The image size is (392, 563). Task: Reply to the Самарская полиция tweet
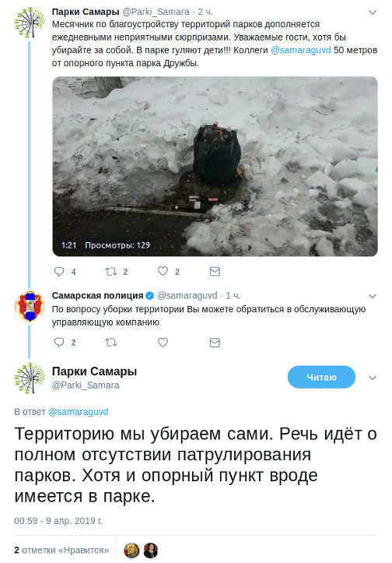click(59, 342)
